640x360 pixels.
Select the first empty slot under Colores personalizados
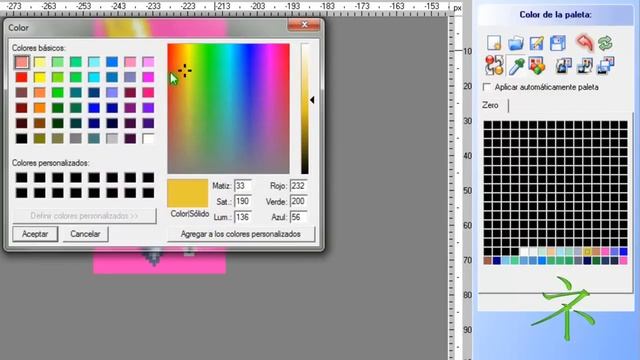tap(22, 178)
